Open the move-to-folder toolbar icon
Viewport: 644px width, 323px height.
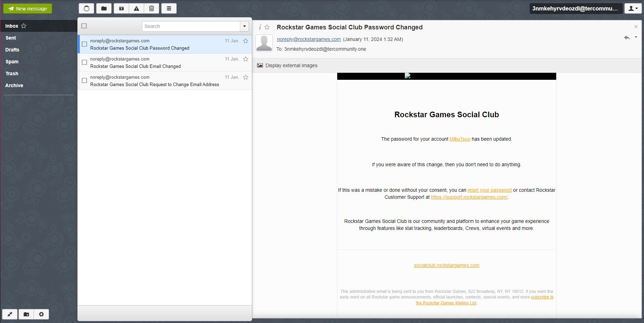point(104,8)
